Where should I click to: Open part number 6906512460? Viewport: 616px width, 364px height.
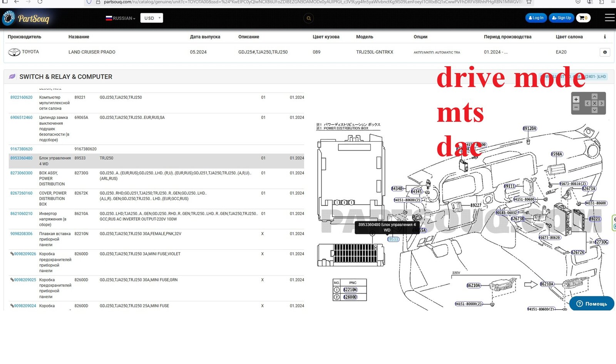pos(21,117)
